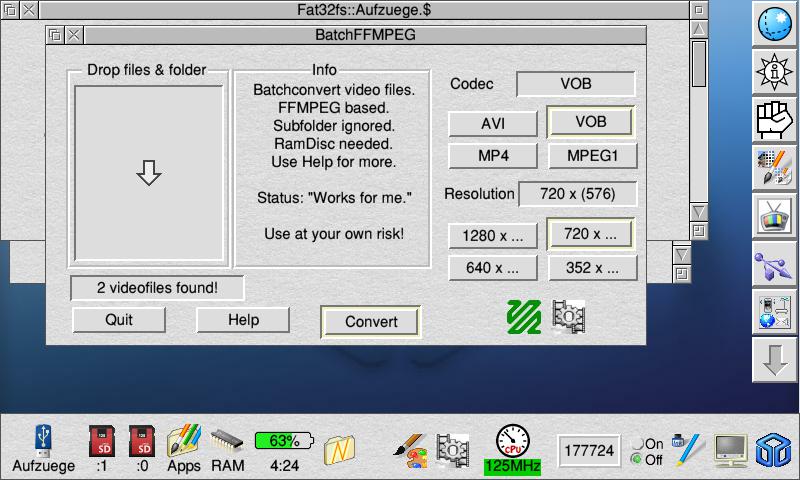Click the fist icon in sidebar
The image size is (800, 480).
(x=775, y=119)
